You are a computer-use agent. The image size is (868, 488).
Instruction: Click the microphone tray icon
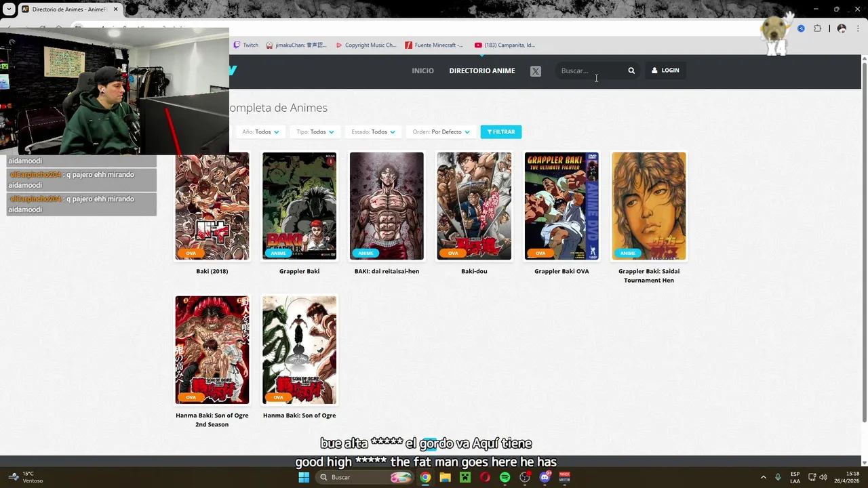tap(778, 477)
